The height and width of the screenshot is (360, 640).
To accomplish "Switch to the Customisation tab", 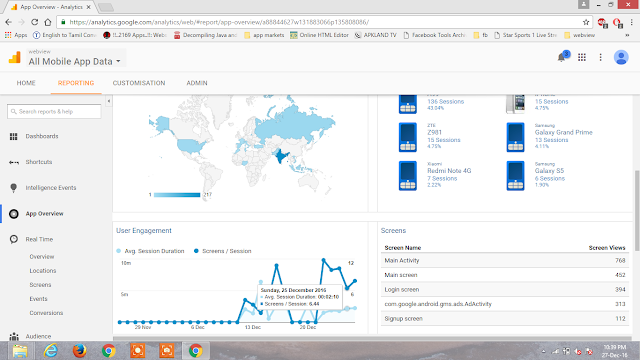I will click(x=139, y=83).
